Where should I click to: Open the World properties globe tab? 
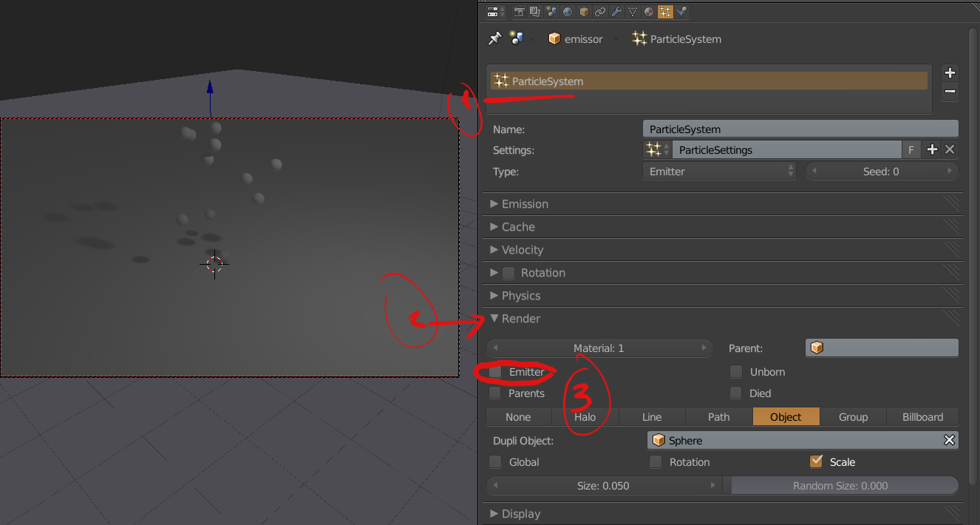coord(568,12)
